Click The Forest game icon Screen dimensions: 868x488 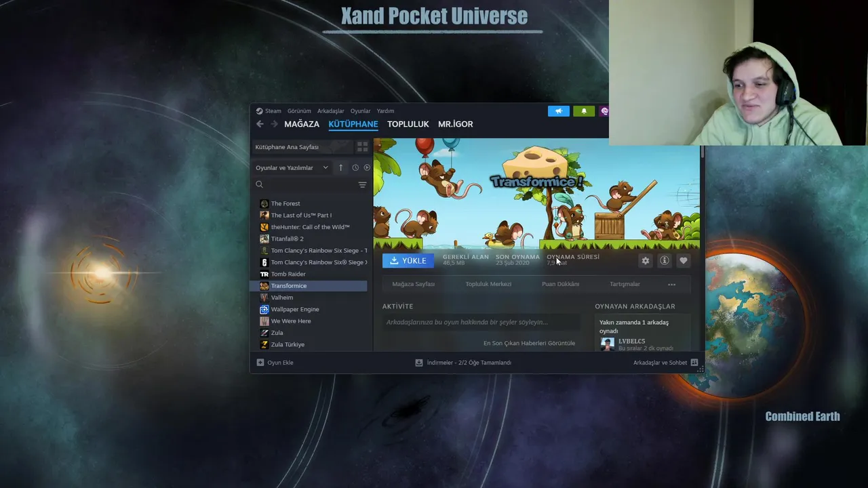click(264, 203)
